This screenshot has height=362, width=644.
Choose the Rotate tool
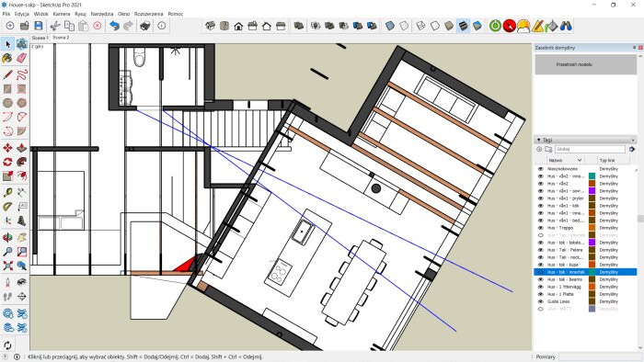(7, 162)
